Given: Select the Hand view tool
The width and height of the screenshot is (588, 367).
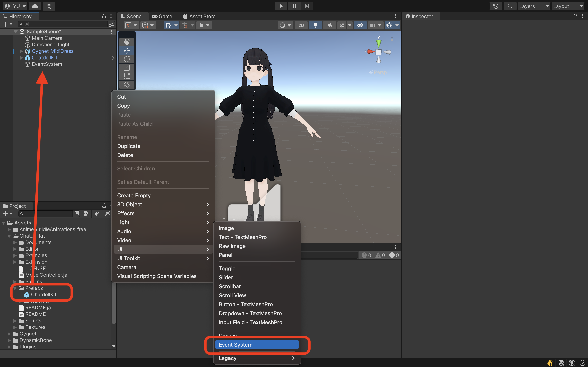Looking at the screenshot, I should 127,42.
